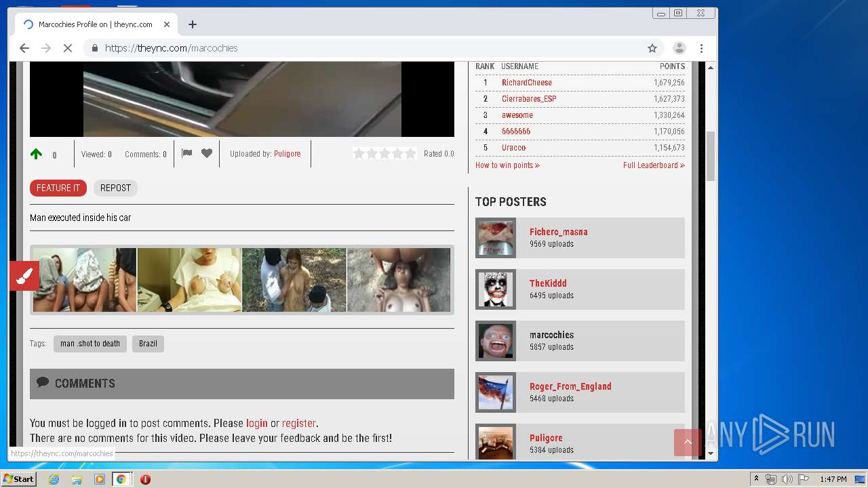Open TheKiddd username link

[548, 283]
